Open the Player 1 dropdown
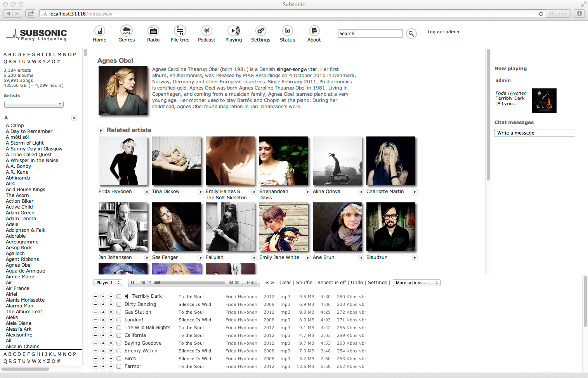 coord(108,283)
